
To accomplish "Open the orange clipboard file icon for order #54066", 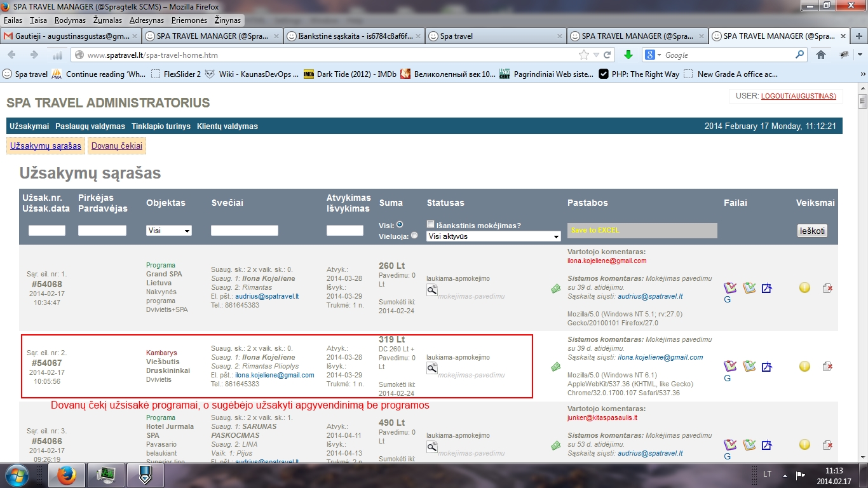I will (x=749, y=445).
